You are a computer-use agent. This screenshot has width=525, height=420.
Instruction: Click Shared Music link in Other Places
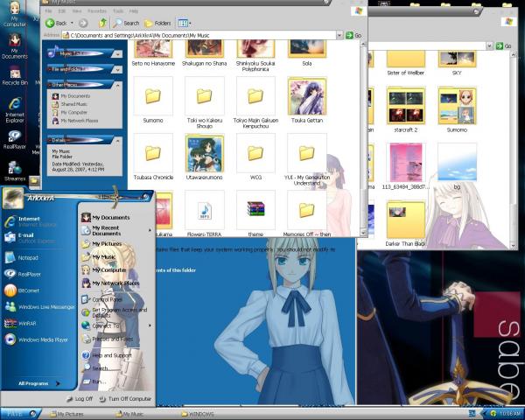click(70, 104)
